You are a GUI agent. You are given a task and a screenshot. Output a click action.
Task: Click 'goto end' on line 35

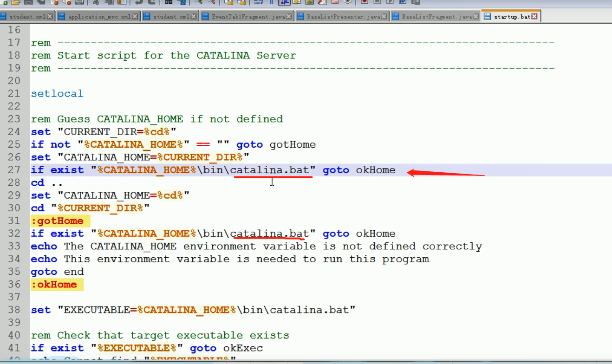click(57, 272)
